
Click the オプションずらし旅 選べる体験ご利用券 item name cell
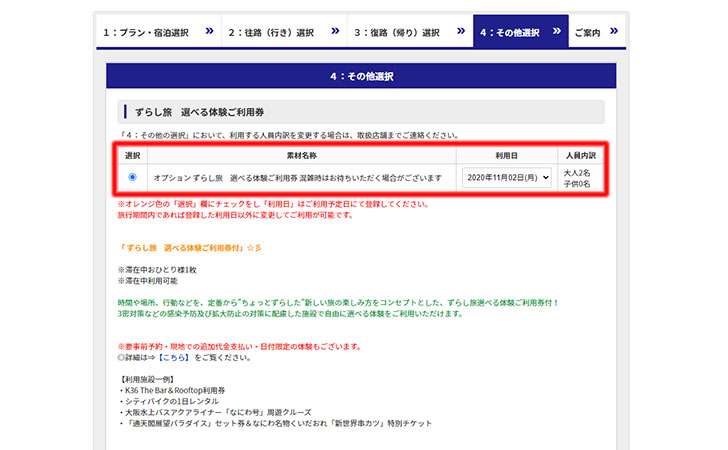click(x=302, y=178)
